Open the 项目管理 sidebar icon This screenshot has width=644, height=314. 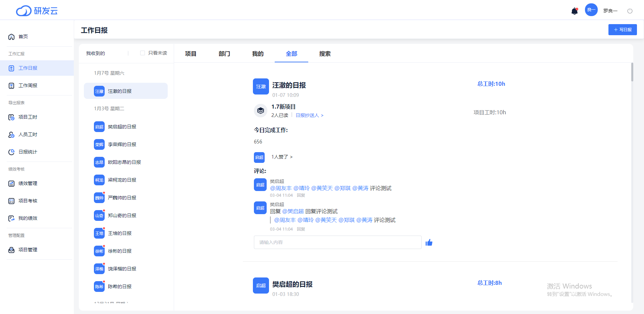[x=11, y=250]
